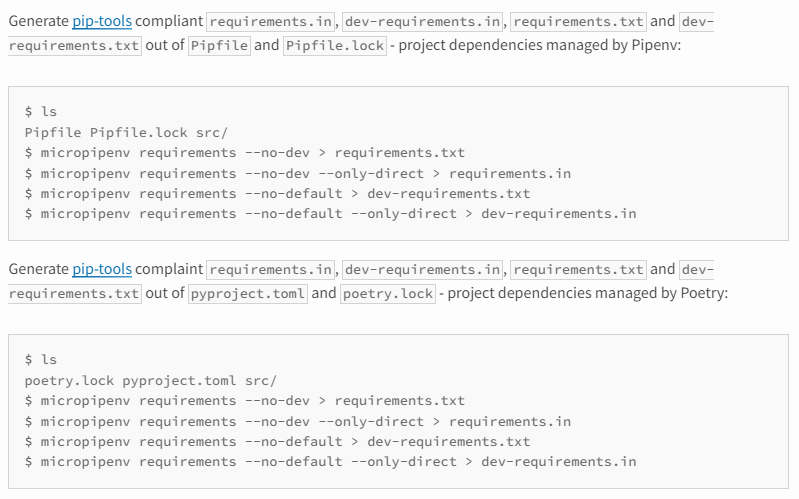
Task: Click "requirements.txt" tag in the Poetry paragraph
Action: coord(579,270)
